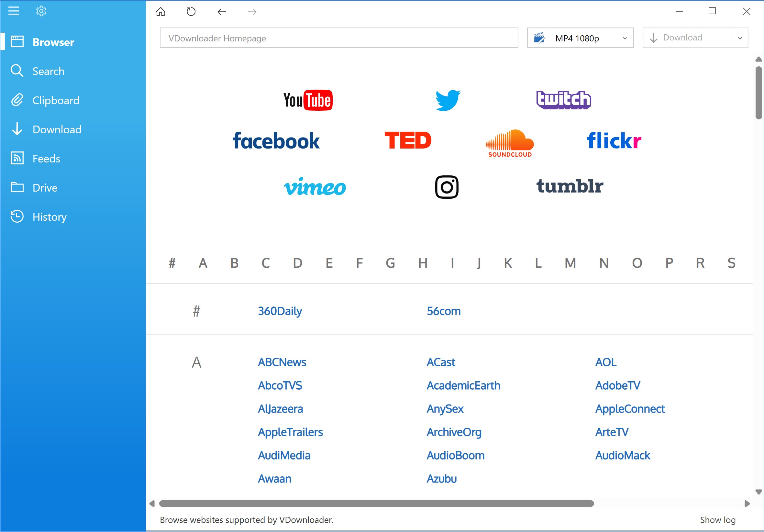The height and width of the screenshot is (532, 764).
Task: Open the History section
Action: coord(73,216)
